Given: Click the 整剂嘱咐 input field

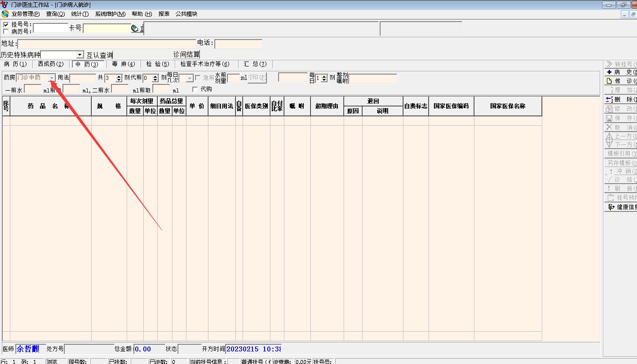Looking at the screenshot, I should [x=373, y=79].
